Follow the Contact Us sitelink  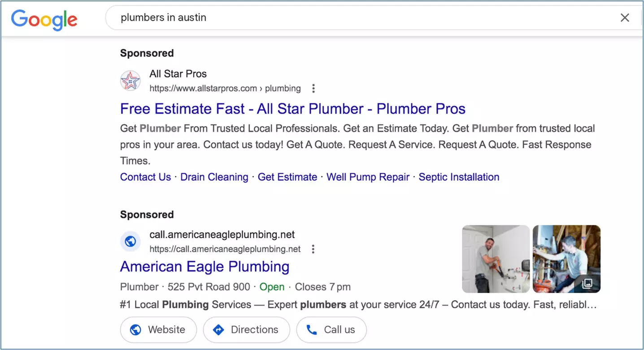click(x=146, y=177)
